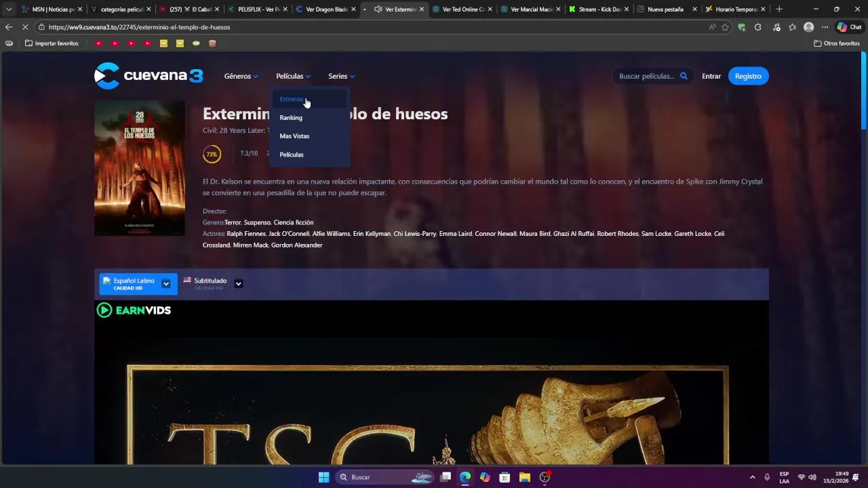Image resolution: width=868 pixels, height=488 pixels.
Task: Switch to Ver Dragon Blade tab
Action: point(324,9)
